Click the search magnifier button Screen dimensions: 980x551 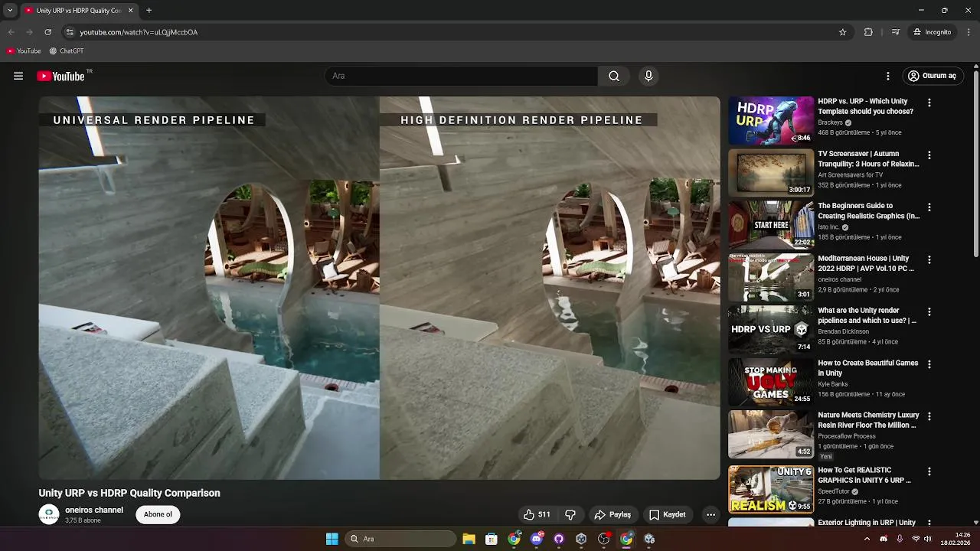(x=614, y=76)
